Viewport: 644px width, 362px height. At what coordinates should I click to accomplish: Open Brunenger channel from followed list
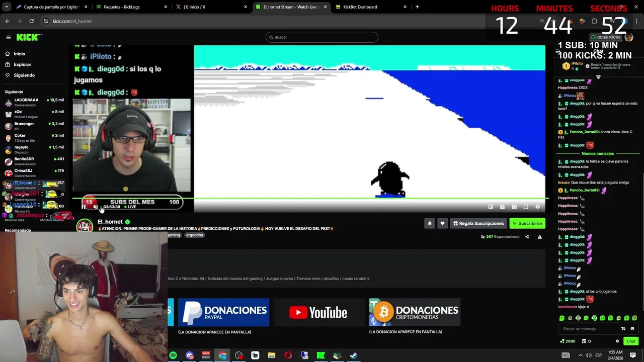[34, 126]
